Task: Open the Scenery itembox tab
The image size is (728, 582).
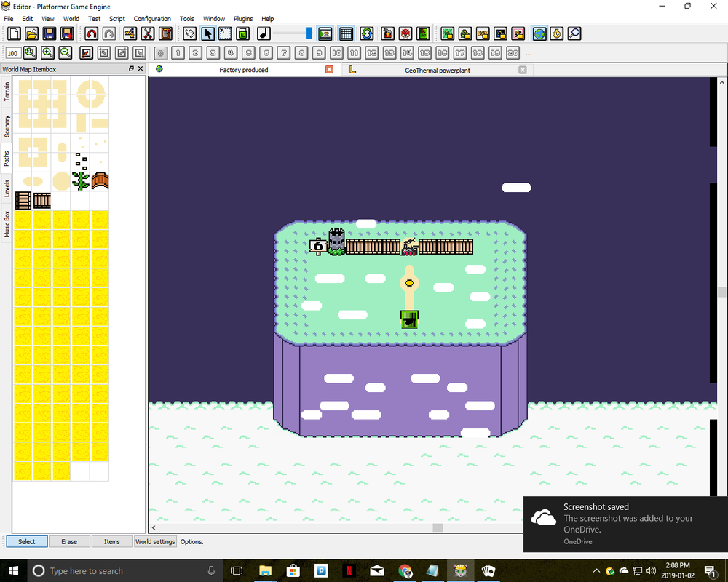Action: pos(7,127)
